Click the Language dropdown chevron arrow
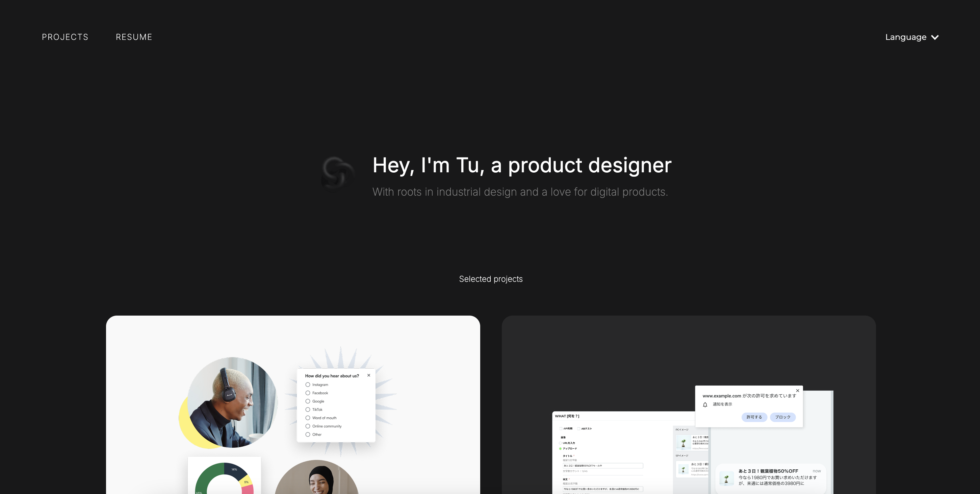The width and height of the screenshot is (980, 494). [x=935, y=37]
